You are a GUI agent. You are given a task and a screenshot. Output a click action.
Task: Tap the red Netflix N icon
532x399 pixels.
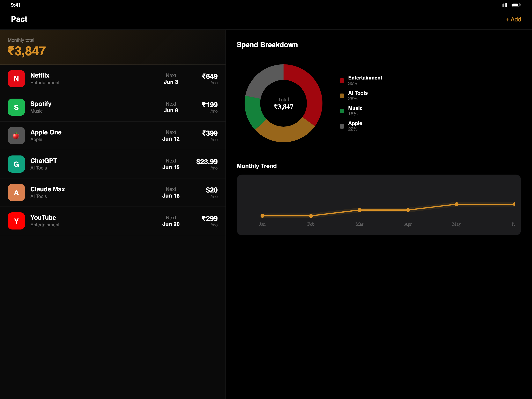point(16,79)
